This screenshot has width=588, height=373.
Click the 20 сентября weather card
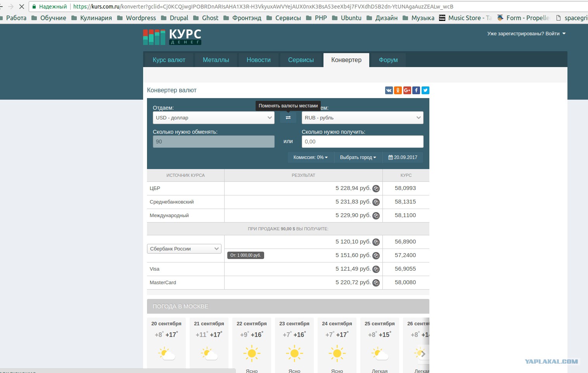pyautogui.click(x=166, y=345)
